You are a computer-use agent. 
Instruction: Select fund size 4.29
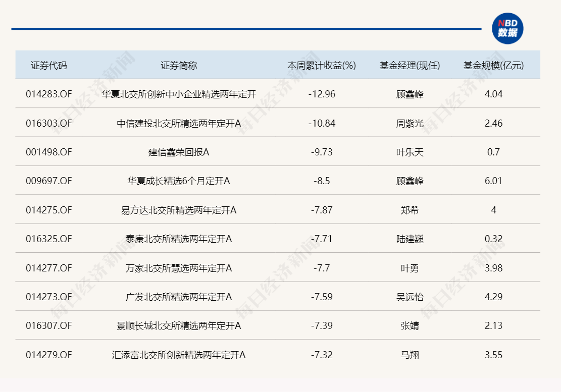(493, 297)
